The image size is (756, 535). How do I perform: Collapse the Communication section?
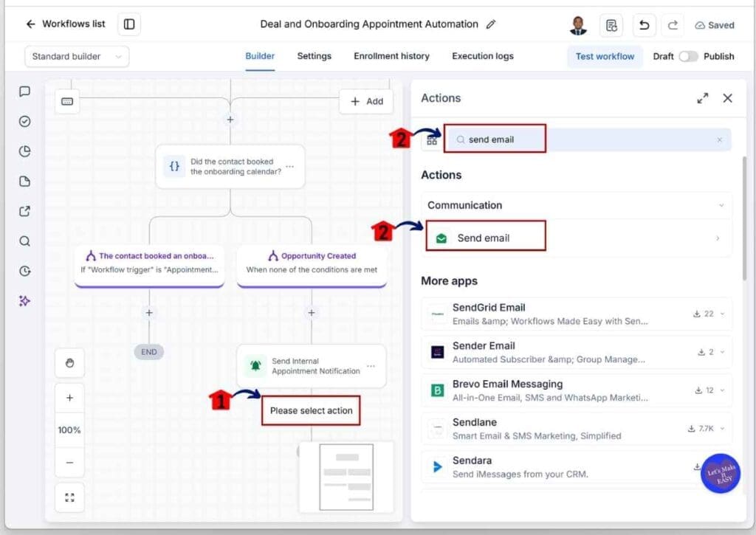coord(721,205)
